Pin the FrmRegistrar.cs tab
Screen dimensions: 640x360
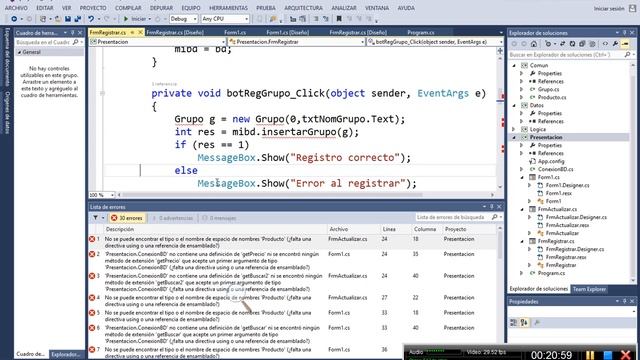[132, 32]
